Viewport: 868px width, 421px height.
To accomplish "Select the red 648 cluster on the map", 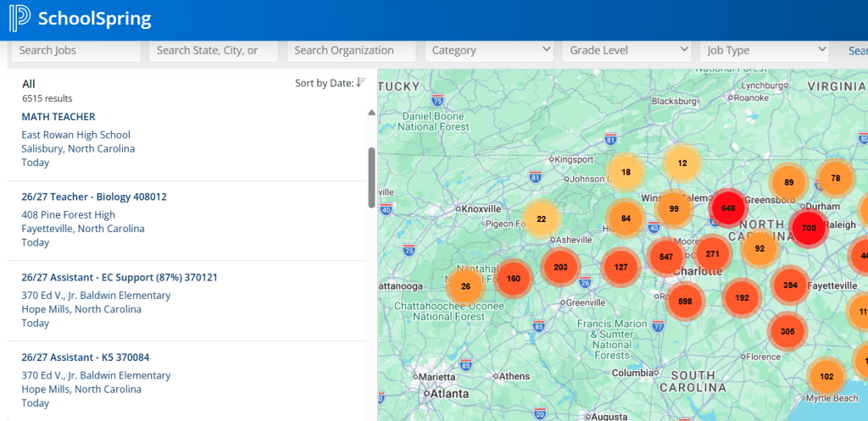I will tap(727, 208).
